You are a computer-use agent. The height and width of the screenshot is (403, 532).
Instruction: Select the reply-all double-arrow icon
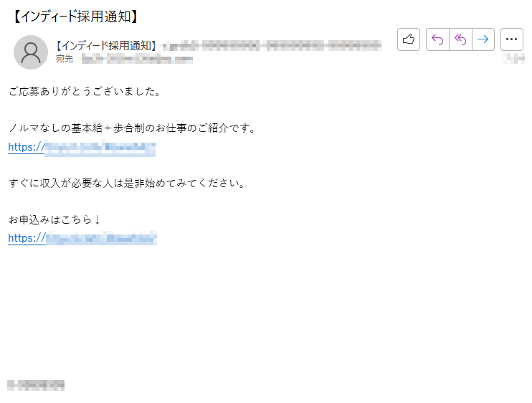tap(460, 39)
